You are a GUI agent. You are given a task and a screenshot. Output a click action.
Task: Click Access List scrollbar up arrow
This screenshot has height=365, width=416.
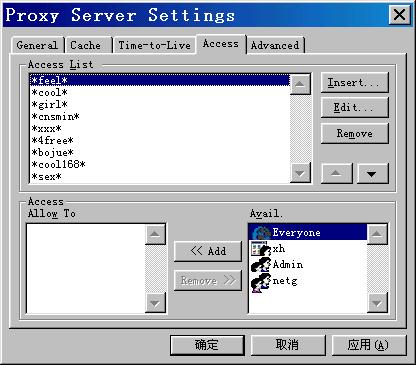pos(300,84)
